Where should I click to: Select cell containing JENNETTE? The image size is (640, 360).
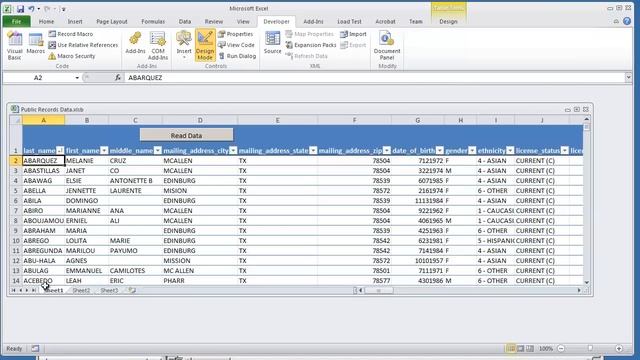(x=87, y=191)
